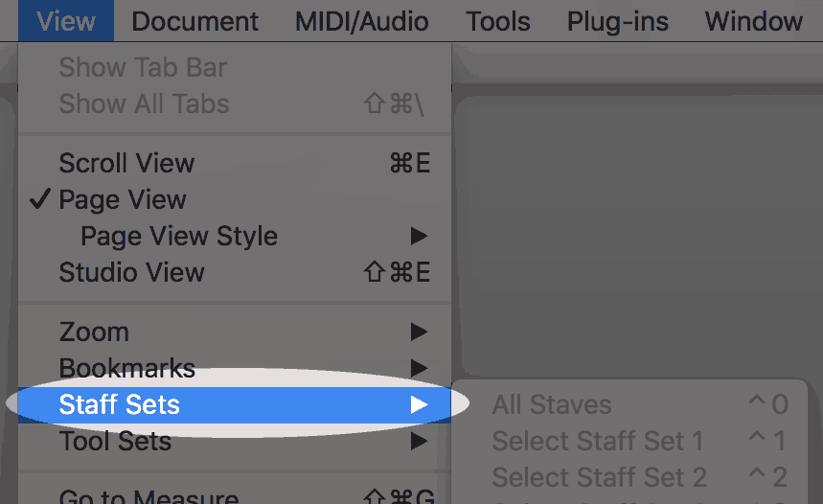Toggle the checked Page View option
Screen dimensions: 823x504
pyautogui.click(x=235, y=199)
